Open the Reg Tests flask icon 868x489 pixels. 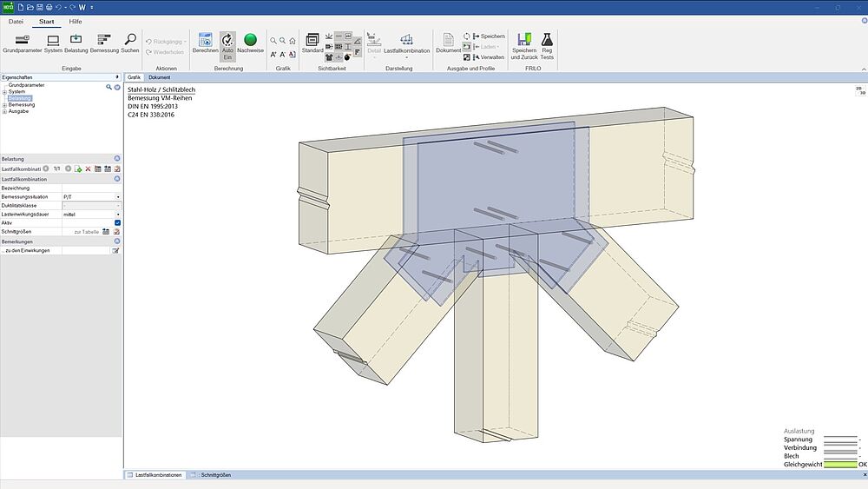coord(547,42)
